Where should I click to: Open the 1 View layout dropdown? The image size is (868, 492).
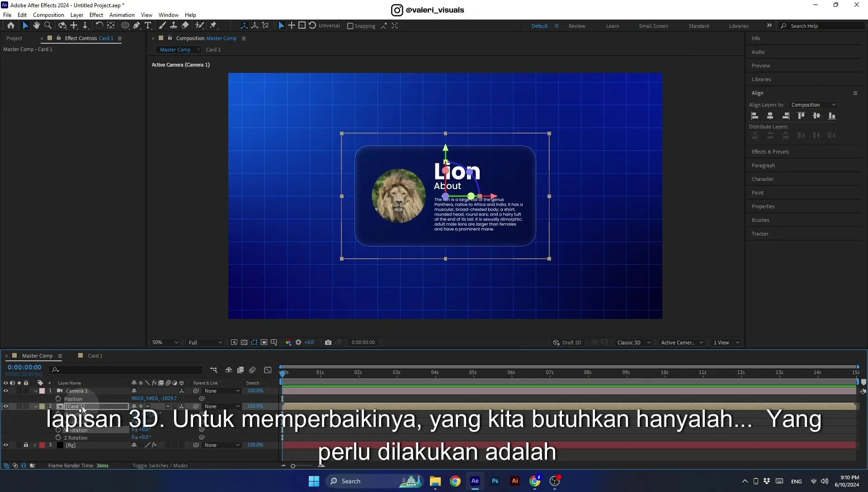pyautogui.click(x=726, y=342)
